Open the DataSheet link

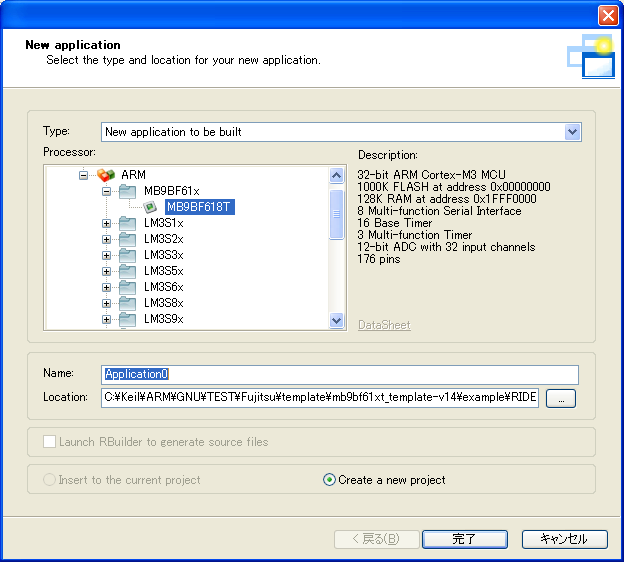pos(384,325)
